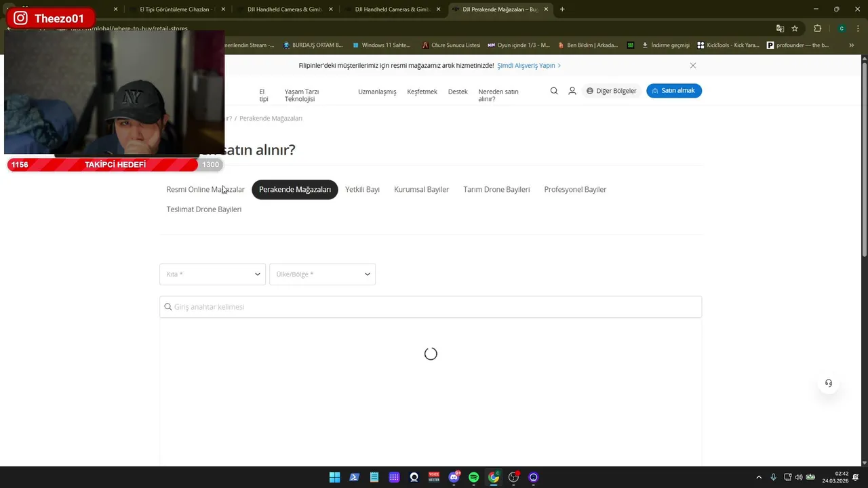The height and width of the screenshot is (488, 868).
Task: Open Chrome profile avatar C
Action: [842, 28]
